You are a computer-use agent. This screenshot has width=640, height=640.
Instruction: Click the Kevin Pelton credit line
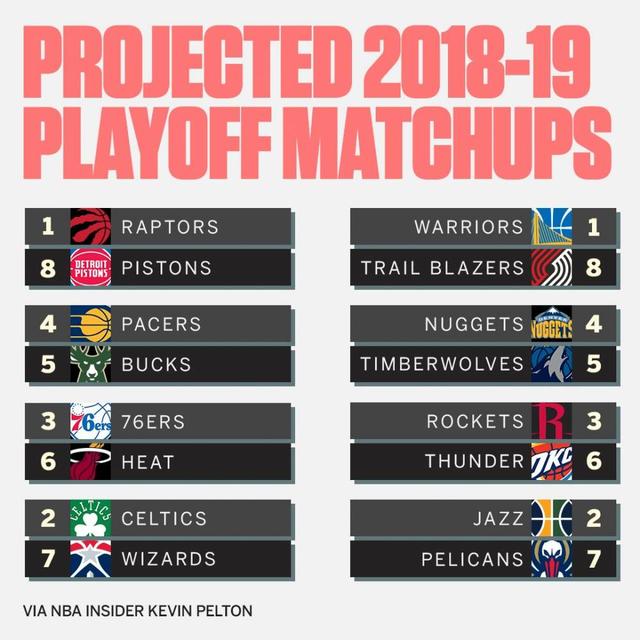coord(138,611)
